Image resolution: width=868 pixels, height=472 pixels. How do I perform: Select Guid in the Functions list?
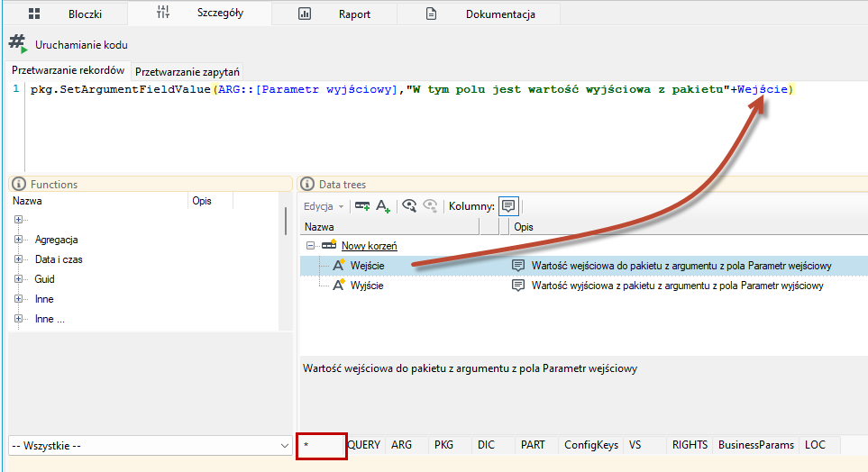coord(44,279)
